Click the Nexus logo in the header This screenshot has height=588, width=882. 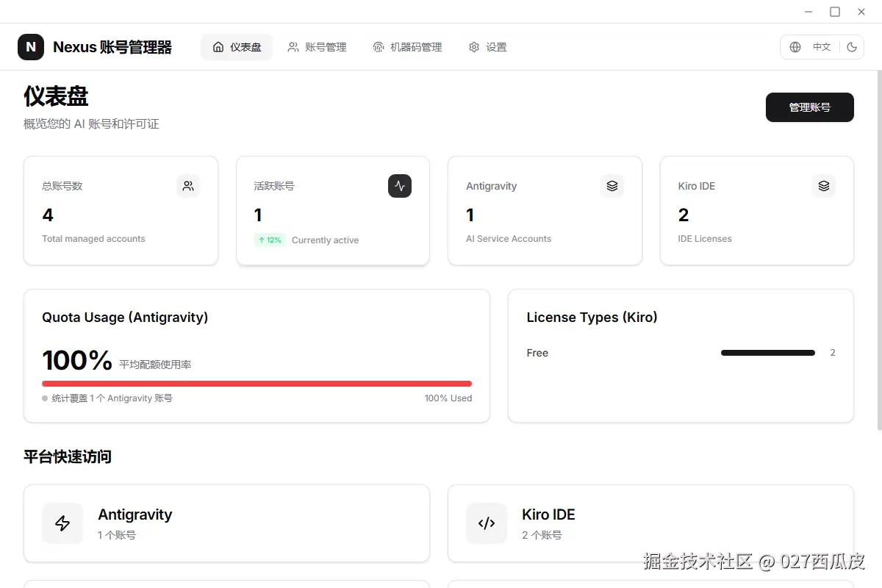pos(31,46)
